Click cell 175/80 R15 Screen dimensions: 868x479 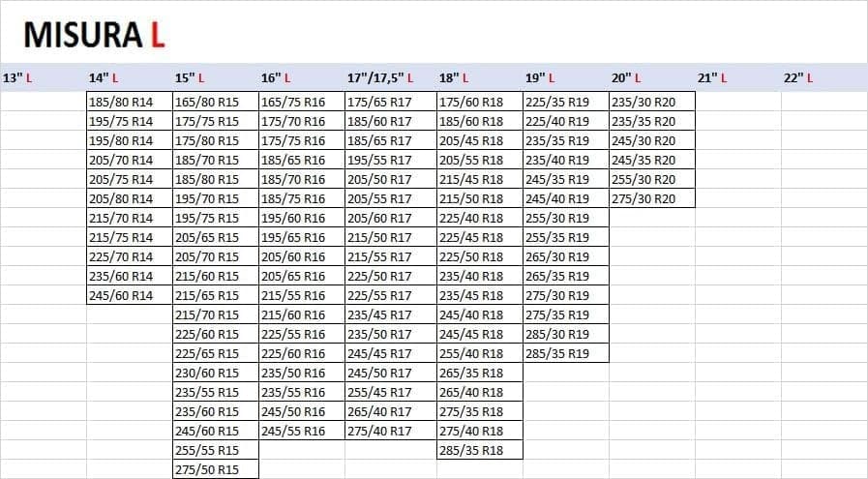pyautogui.click(x=216, y=140)
